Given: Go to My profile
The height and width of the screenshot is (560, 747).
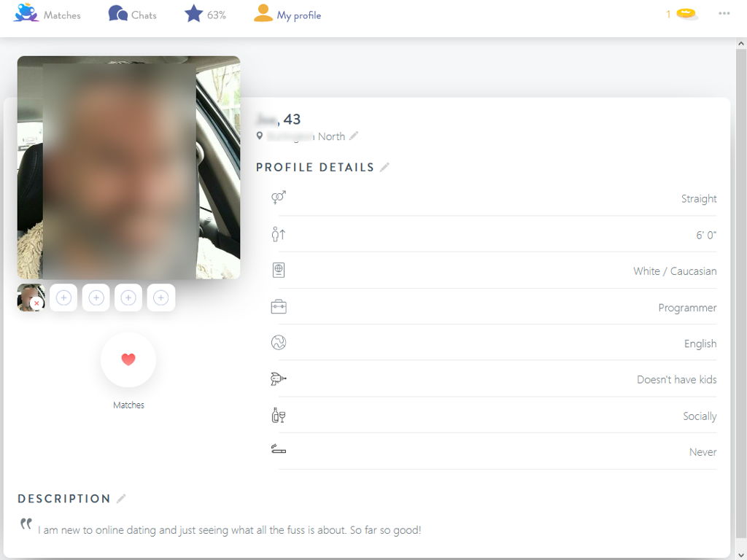Looking at the screenshot, I should point(287,15).
